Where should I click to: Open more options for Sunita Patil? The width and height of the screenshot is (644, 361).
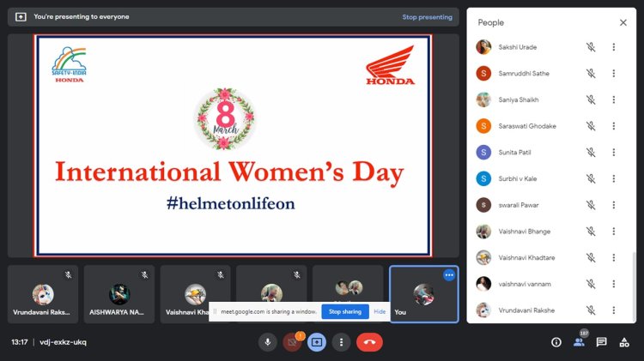(614, 152)
